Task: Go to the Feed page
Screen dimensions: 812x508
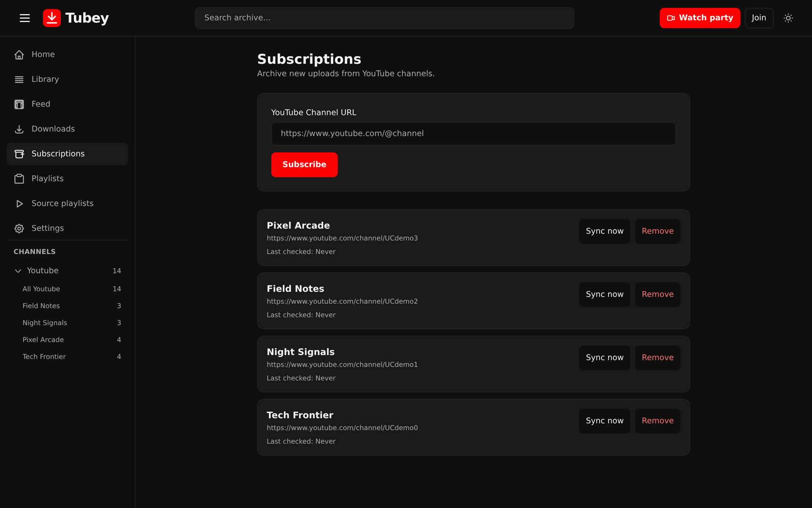Action: pos(67,104)
